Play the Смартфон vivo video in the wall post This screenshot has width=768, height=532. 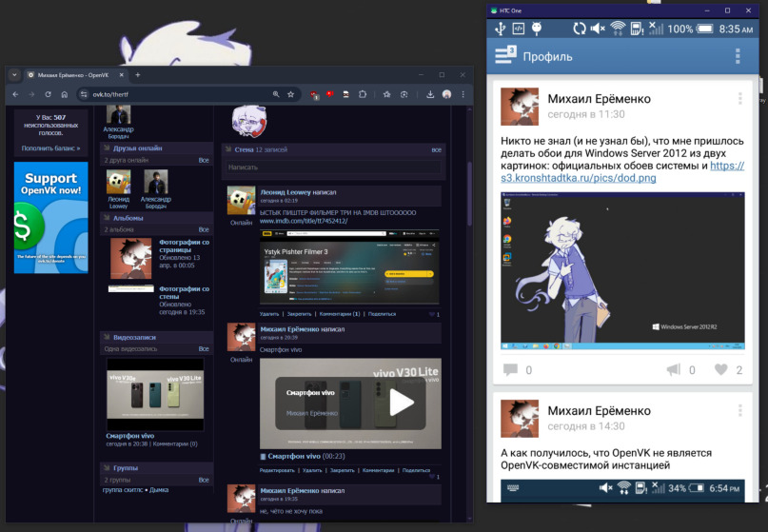pos(402,403)
